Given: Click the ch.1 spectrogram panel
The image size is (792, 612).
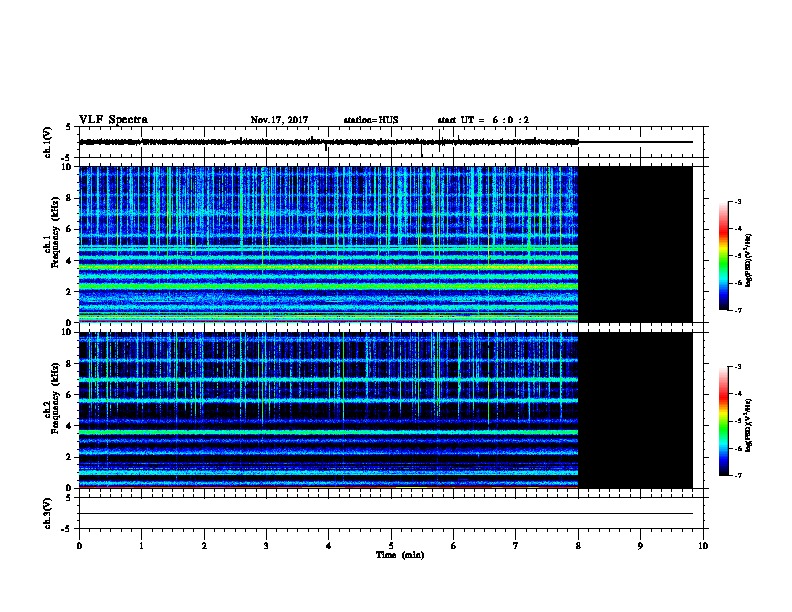Looking at the screenshot, I should click(x=386, y=244).
